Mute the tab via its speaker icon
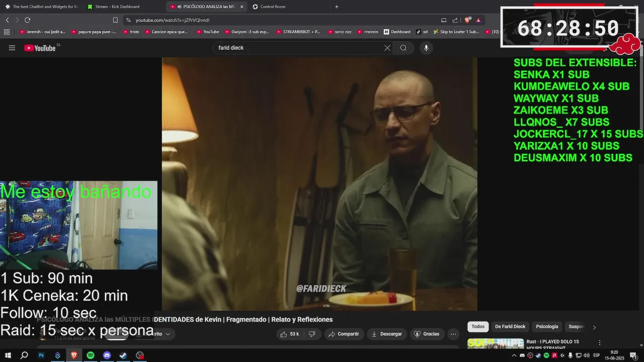644x362 pixels. (x=179, y=7)
